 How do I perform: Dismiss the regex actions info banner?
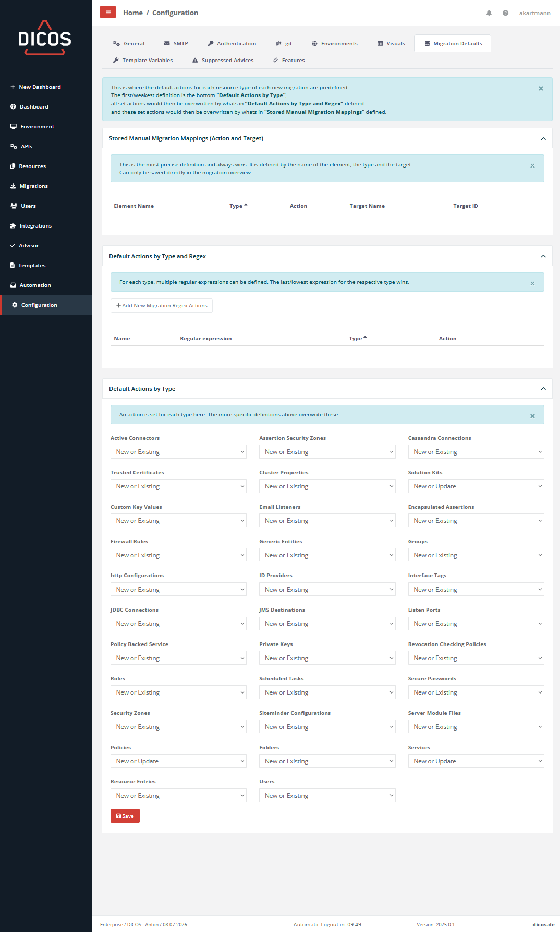point(532,284)
